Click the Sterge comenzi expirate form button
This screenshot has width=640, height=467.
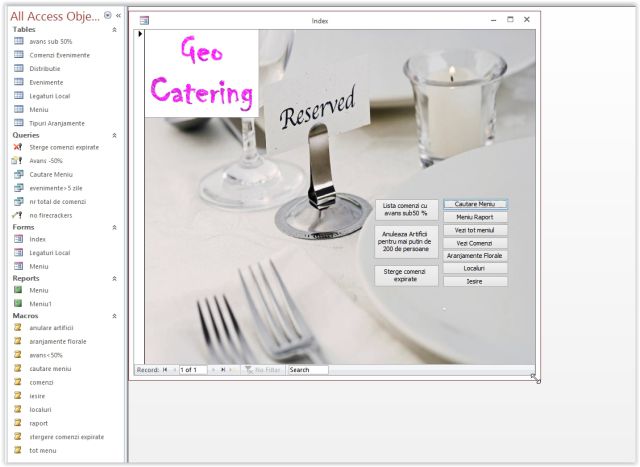(407, 276)
